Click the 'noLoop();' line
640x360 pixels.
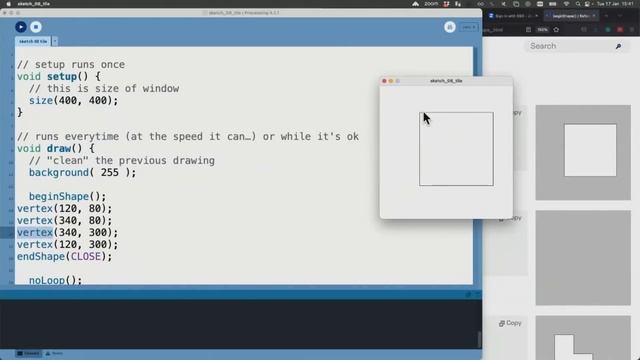[56, 280]
